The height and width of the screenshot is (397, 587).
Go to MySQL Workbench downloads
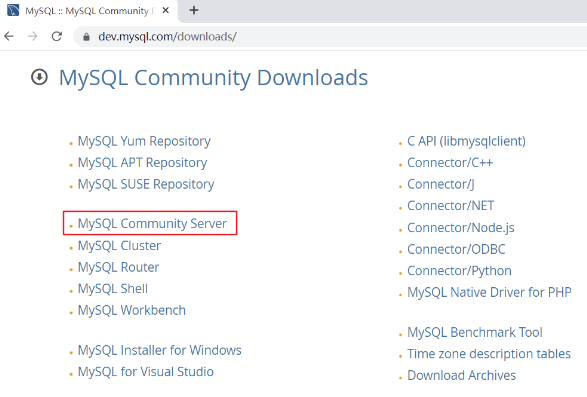point(132,310)
